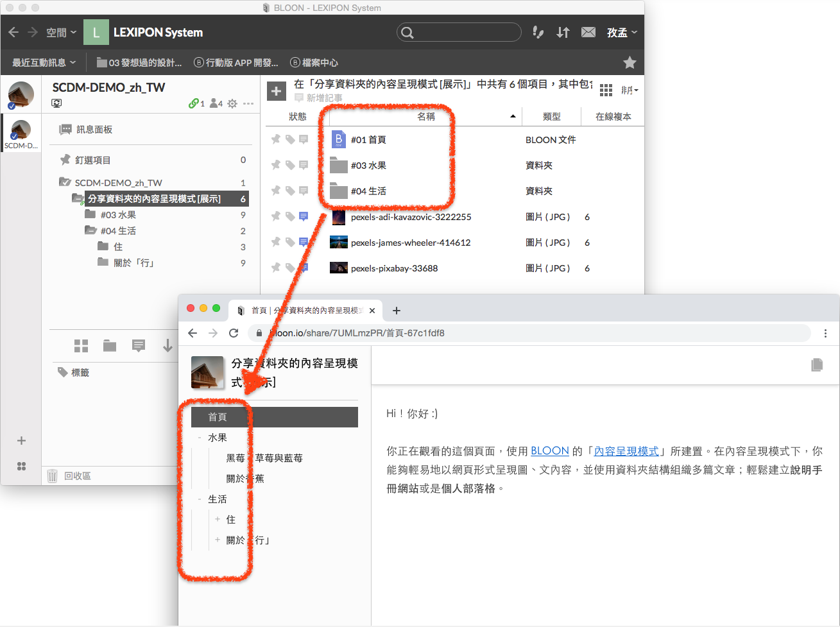
Task: Toggle pin for #03 水果 row
Action: (x=276, y=165)
